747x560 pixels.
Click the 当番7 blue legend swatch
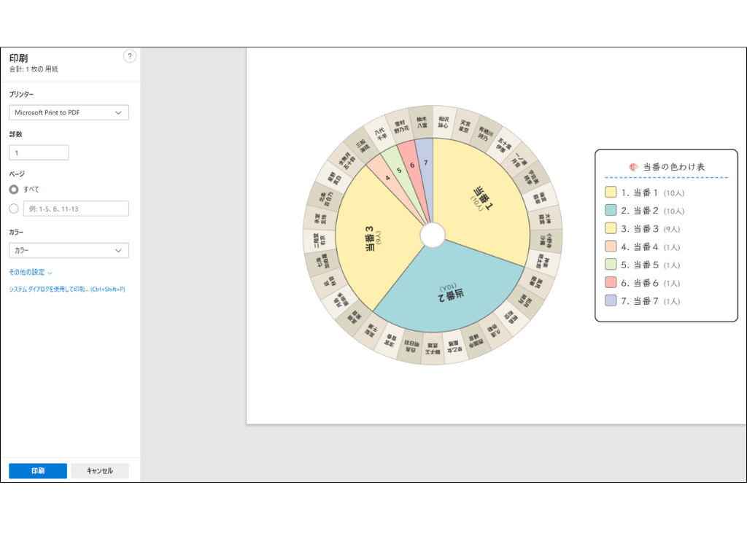(x=611, y=300)
